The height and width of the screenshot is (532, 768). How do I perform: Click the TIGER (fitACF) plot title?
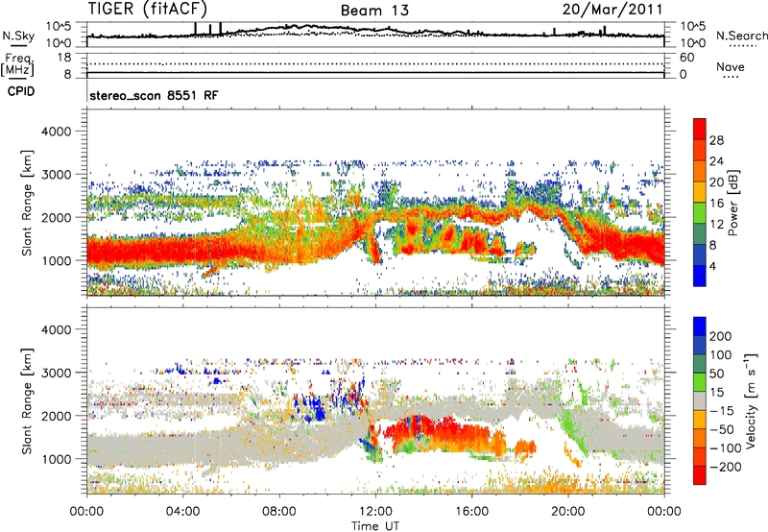coord(148,9)
